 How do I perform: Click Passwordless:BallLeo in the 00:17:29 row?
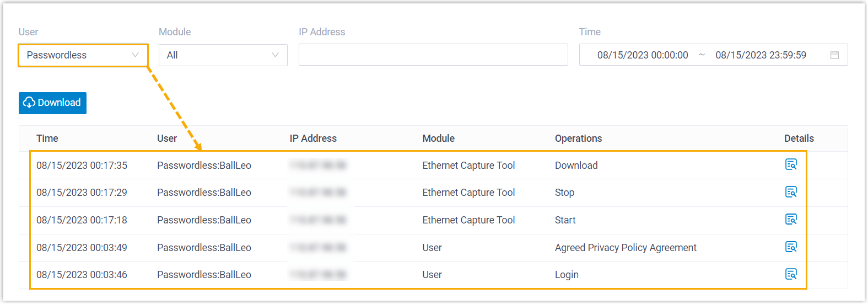click(204, 193)
